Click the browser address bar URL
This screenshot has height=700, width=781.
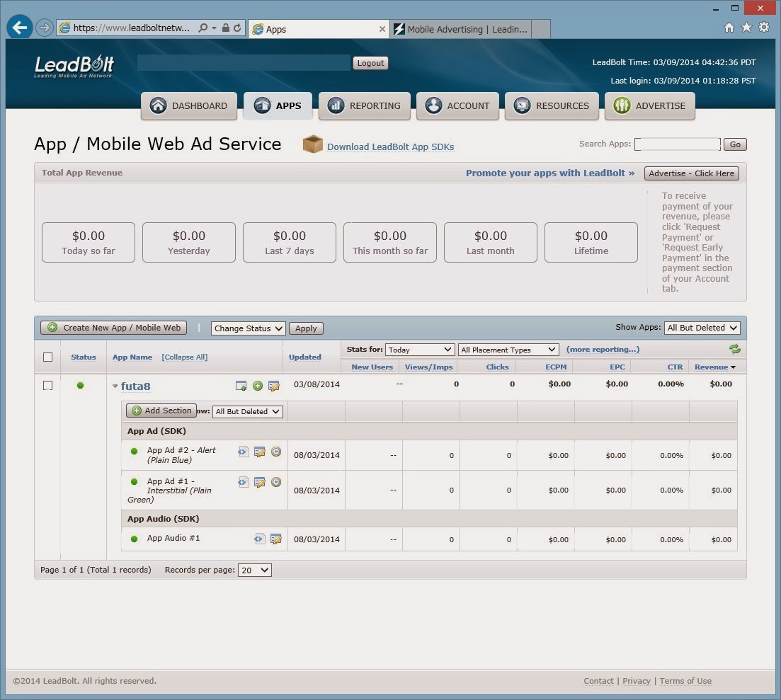point(131,28)
